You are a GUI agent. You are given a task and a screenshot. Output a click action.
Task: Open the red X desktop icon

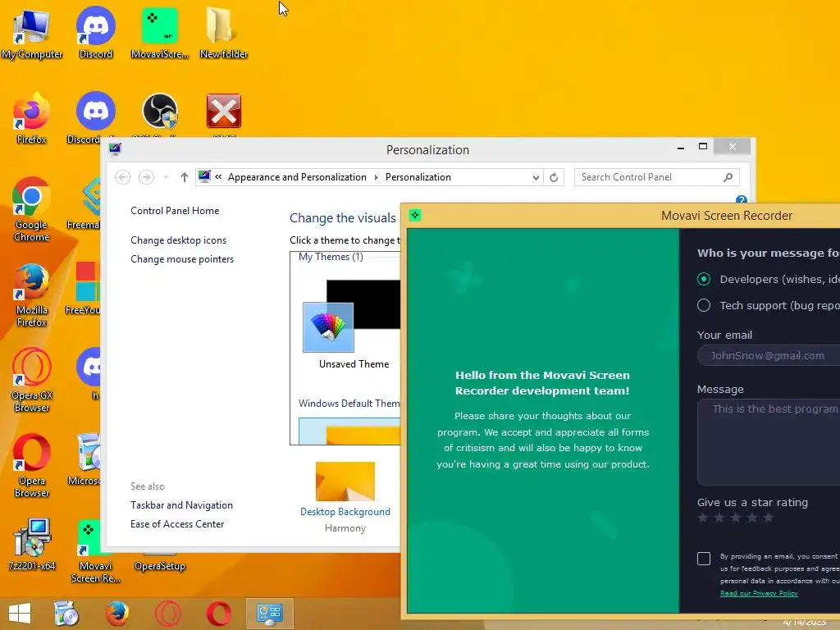(x=224, y=112)
